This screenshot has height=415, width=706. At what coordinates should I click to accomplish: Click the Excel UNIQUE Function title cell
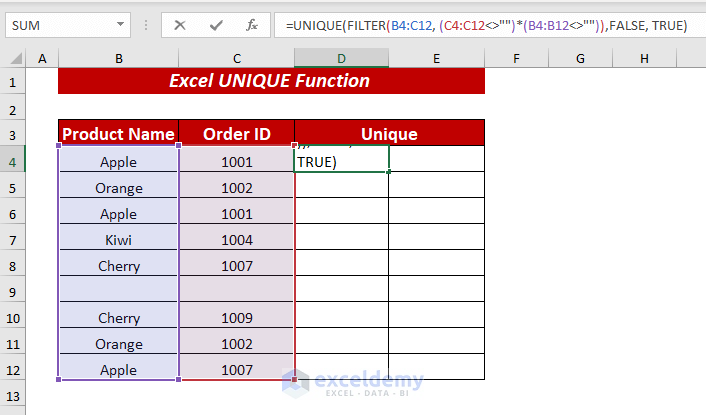[x=272, y=81]
